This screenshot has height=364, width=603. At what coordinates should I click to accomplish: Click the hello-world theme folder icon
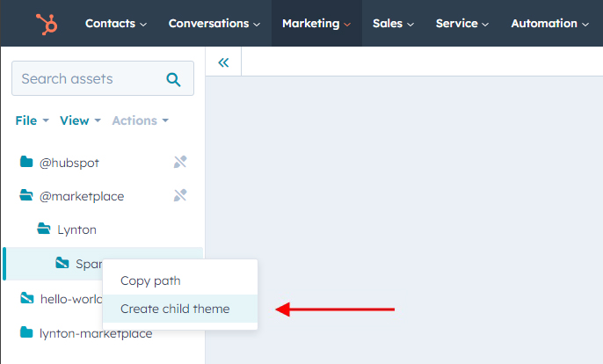27,298
